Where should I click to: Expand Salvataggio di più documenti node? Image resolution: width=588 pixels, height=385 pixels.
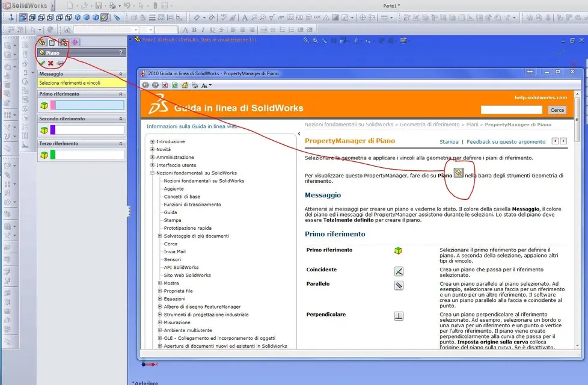pyautogui.click(x=160, y=236)
